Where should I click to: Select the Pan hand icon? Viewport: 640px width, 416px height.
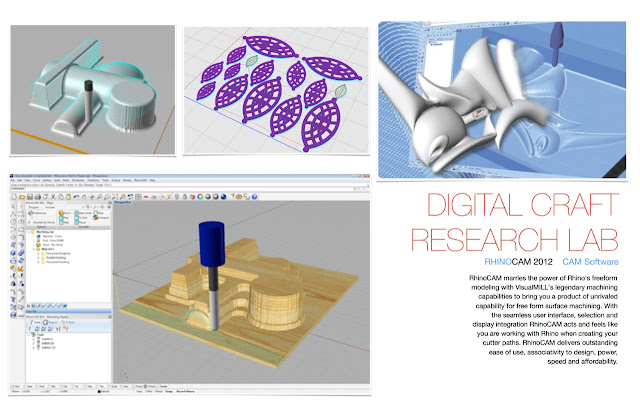coord(84,196)
